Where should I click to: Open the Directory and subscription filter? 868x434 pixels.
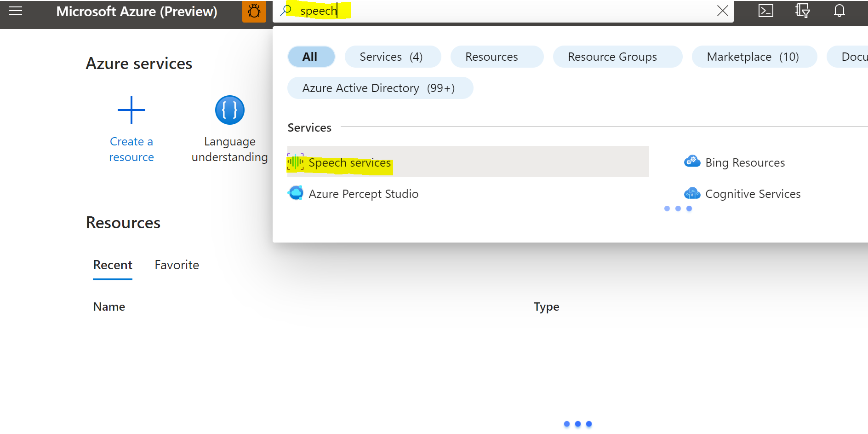[x=802, y=11]
